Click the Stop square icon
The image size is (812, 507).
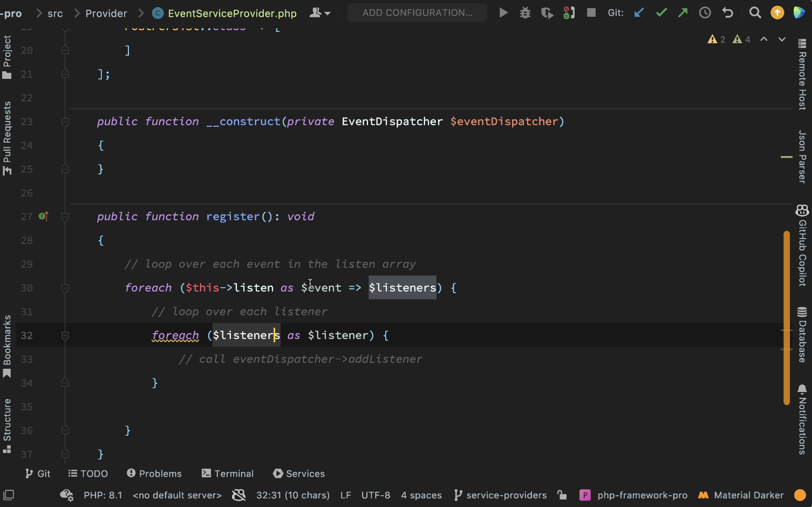(x=591, y=12)
